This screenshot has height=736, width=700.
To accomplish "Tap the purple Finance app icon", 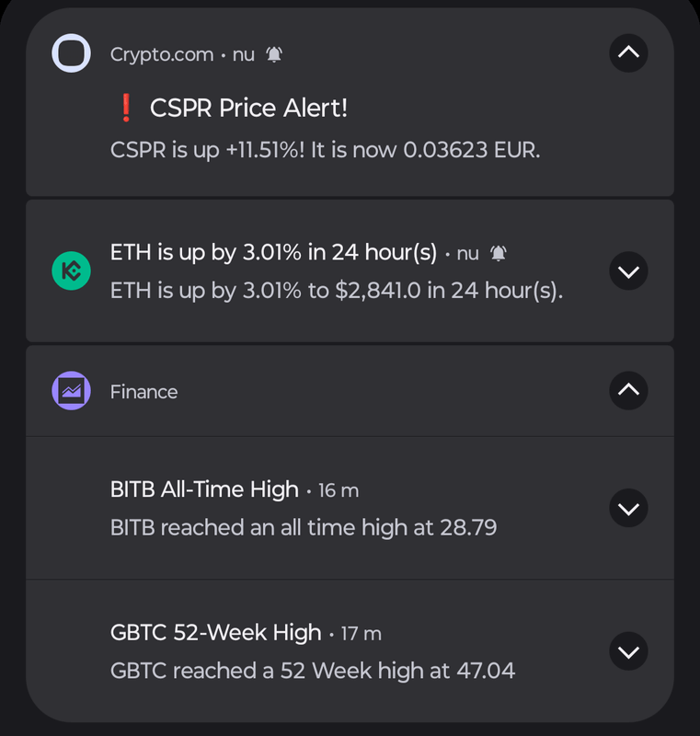I will click(71, 391).
